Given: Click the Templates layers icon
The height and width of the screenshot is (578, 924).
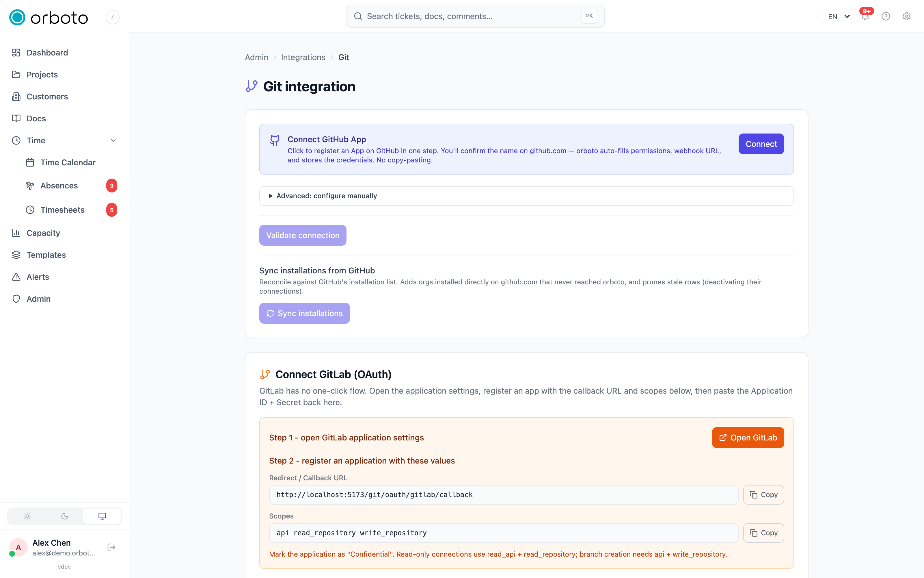Looking at the screenshot, I should coord(16,255).
